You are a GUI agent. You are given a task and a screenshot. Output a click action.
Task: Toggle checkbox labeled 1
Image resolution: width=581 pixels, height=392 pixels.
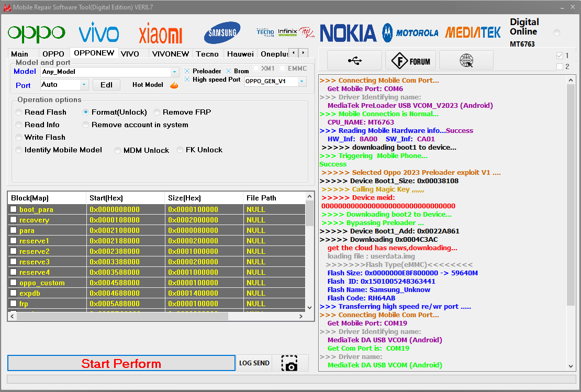[560, 55]
